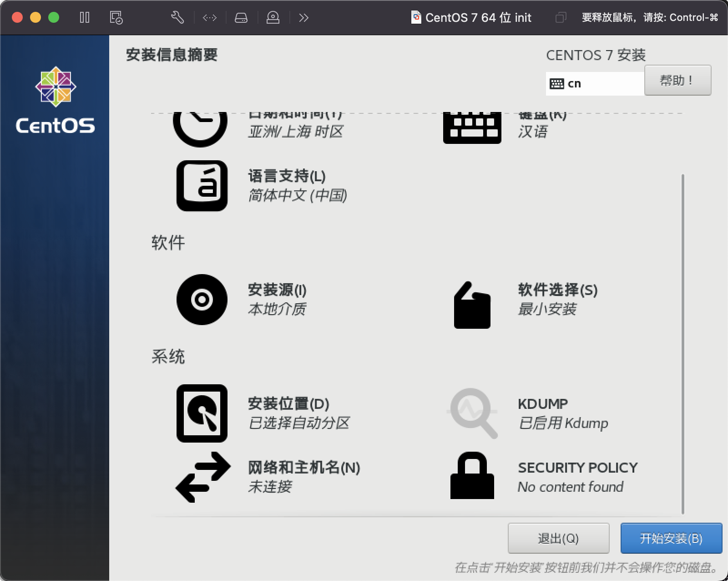
Task: Click 退出(Q) to quit installer
Action: coord(558,538)
